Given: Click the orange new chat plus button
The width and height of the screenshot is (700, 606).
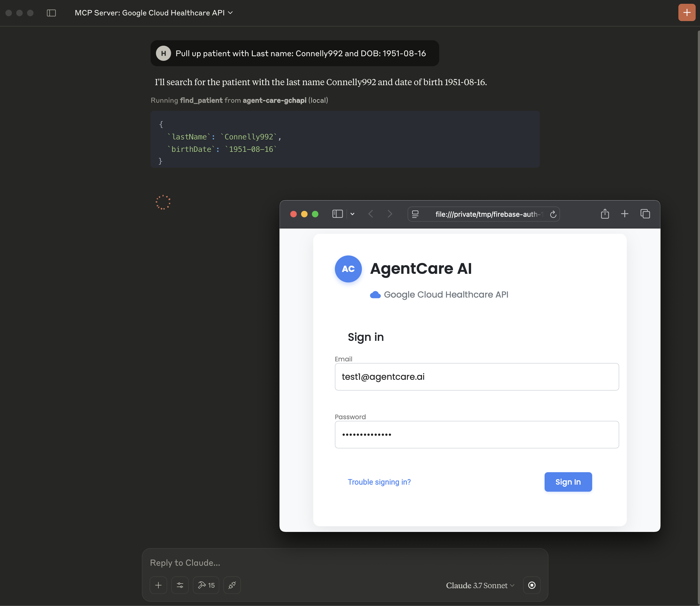Looking at the screenshot, I should pos(686,13).
